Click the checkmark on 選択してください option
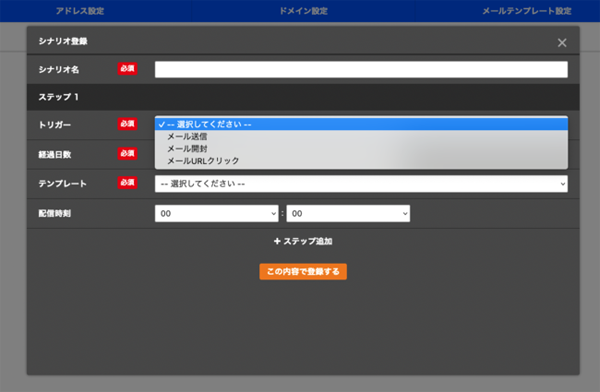 (162, 124)
